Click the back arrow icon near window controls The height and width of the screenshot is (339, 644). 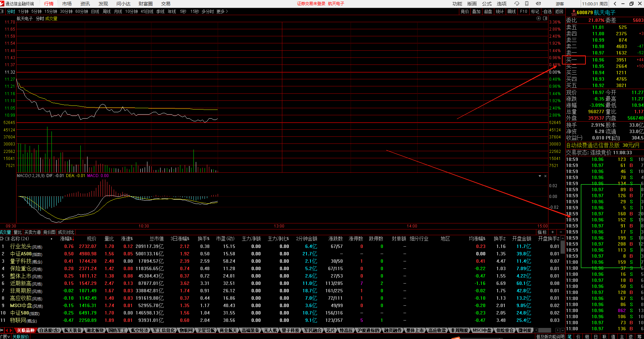(x=615, y=4)
